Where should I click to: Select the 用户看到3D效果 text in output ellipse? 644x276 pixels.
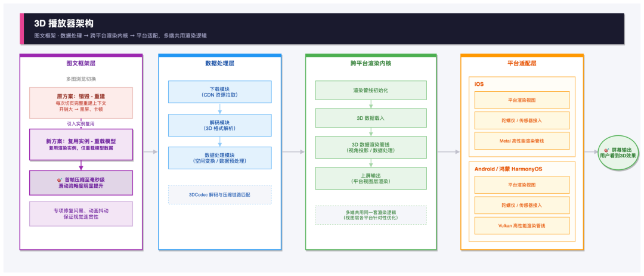point(617,156)
